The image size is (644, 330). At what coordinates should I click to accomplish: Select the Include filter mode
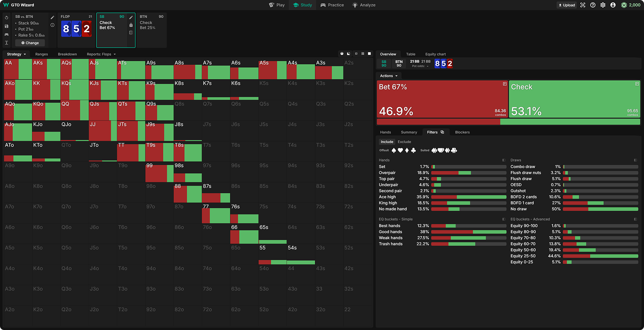(x=387, y=142)
